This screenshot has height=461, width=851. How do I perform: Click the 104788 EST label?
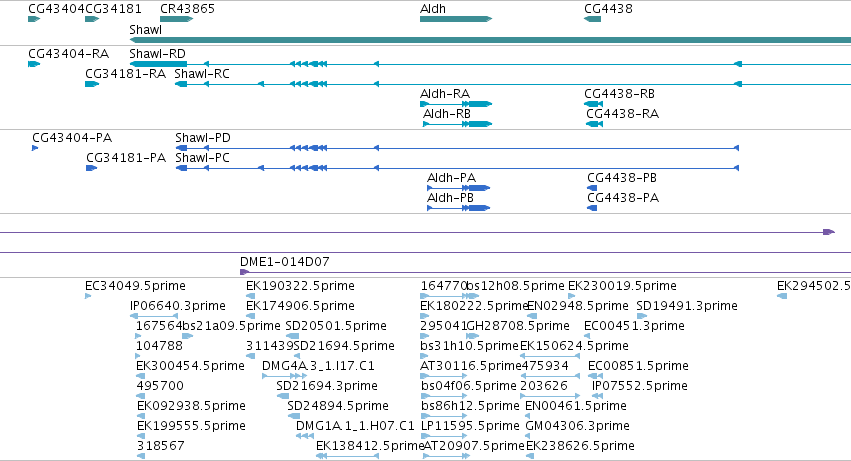tap(159, 346)
